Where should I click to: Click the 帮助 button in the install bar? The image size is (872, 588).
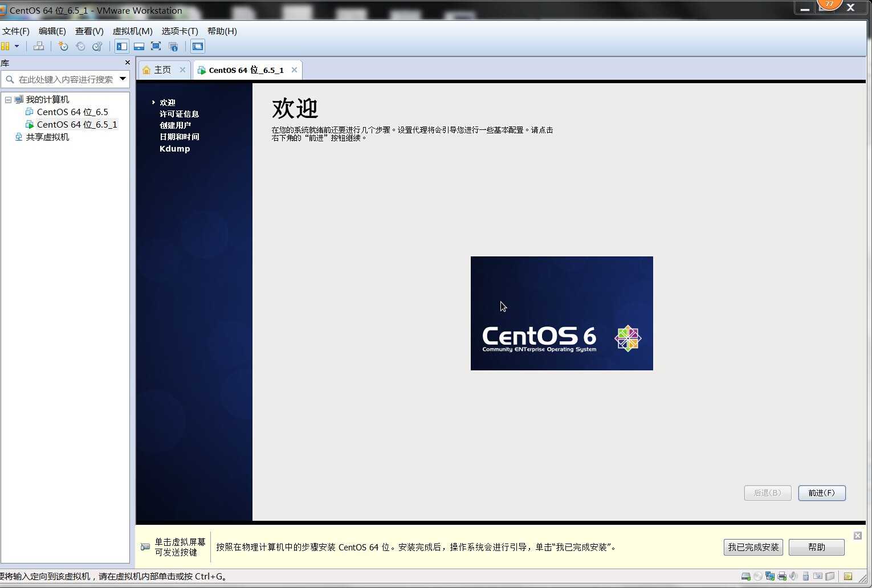click(817, 547)
